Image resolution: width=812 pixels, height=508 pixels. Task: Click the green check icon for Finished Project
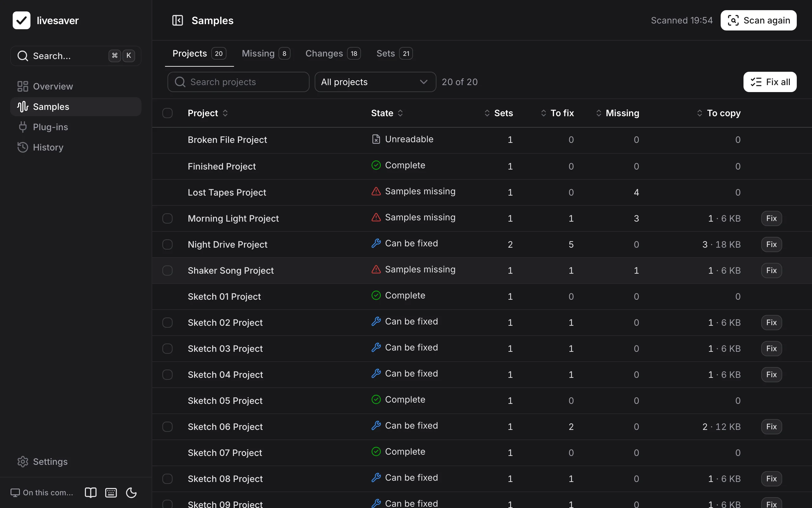coord(376,165)
